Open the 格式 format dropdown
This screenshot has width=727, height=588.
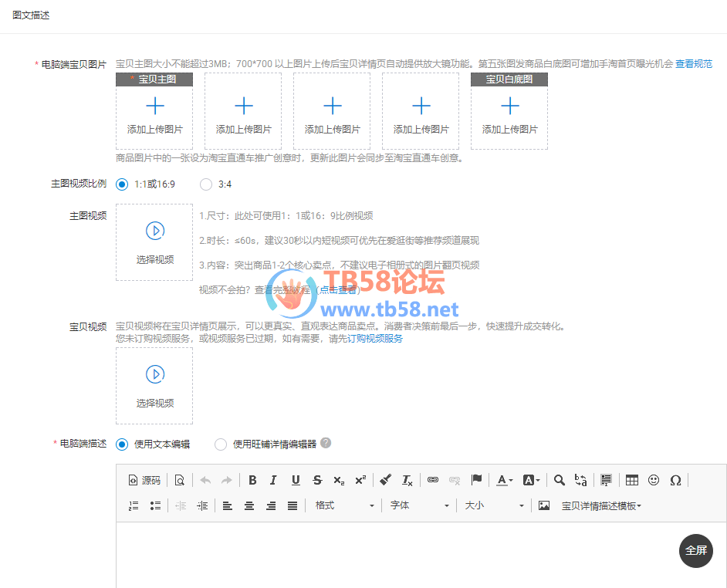343,505
